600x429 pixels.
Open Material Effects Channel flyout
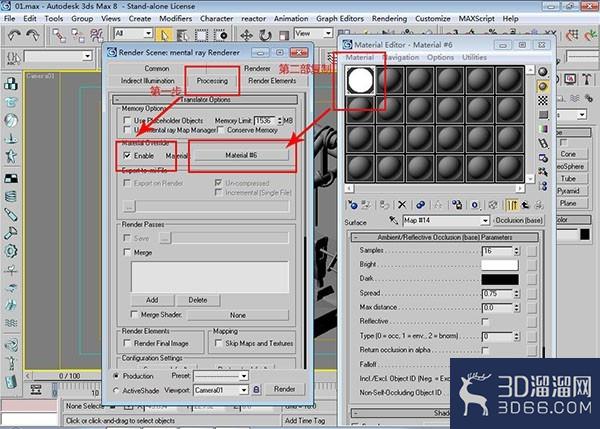(x=475, y=206)
